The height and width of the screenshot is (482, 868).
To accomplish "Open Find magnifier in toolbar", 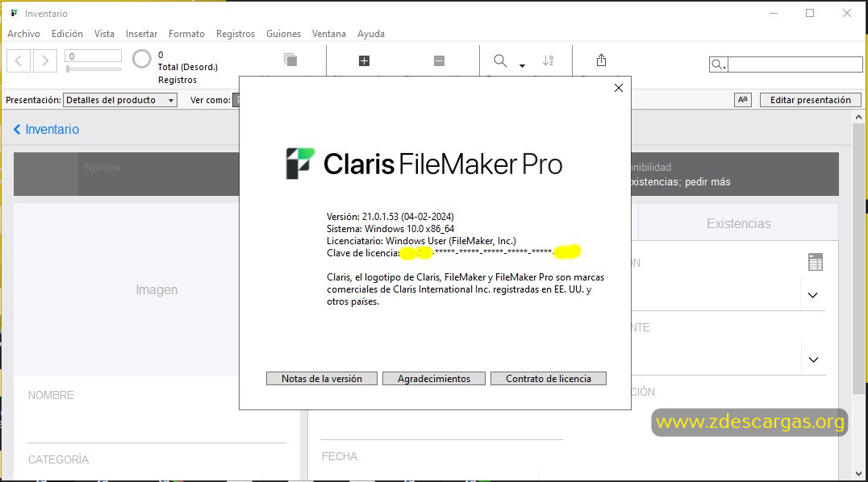I will [500, 60].
